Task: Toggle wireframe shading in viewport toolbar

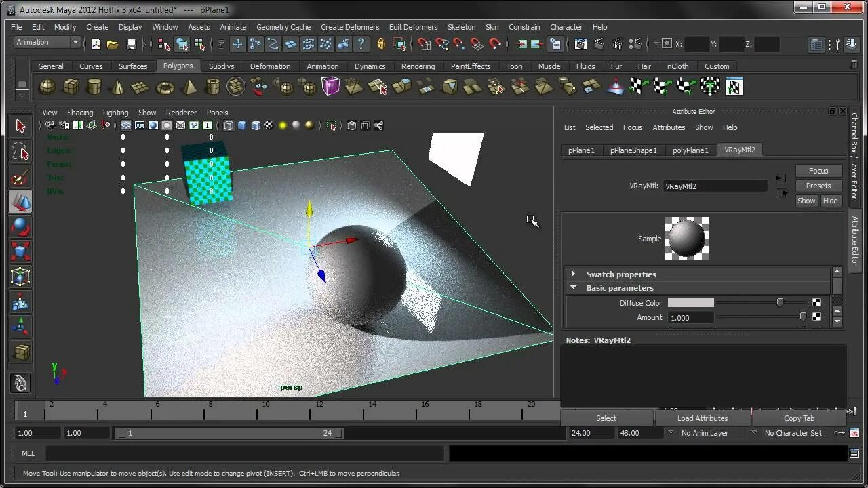Action: (x=229, y=125)
